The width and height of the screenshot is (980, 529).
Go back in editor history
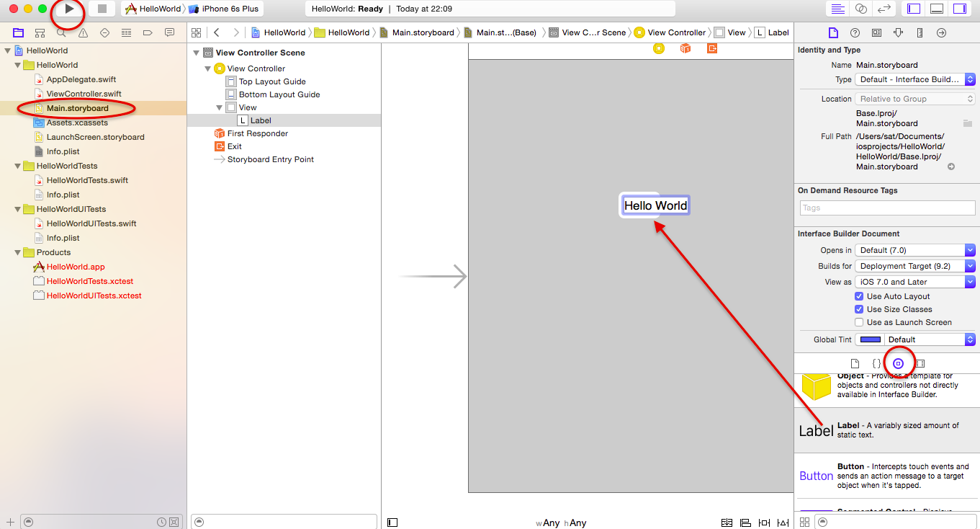pos(217,32)
